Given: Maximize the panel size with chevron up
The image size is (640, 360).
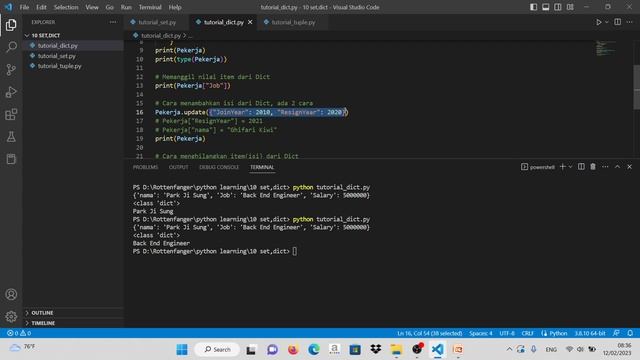Looking at the screenshot, I should coord(617,167).
